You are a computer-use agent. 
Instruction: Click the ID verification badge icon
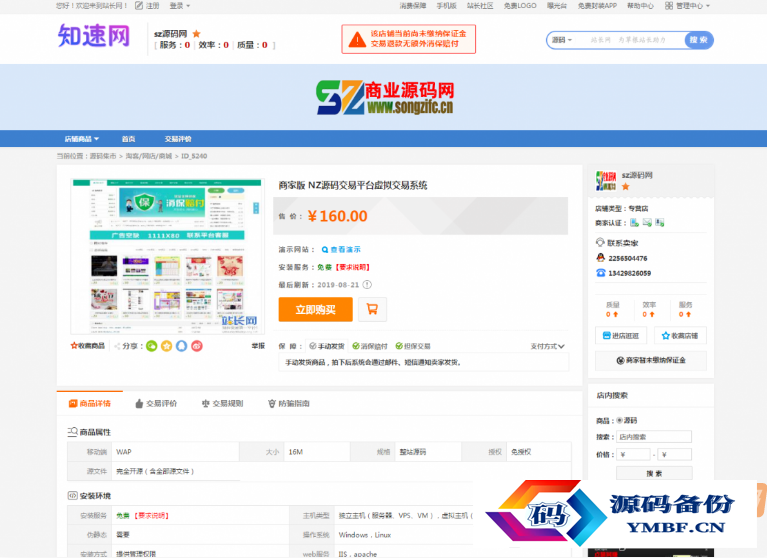tap(660, 223)
